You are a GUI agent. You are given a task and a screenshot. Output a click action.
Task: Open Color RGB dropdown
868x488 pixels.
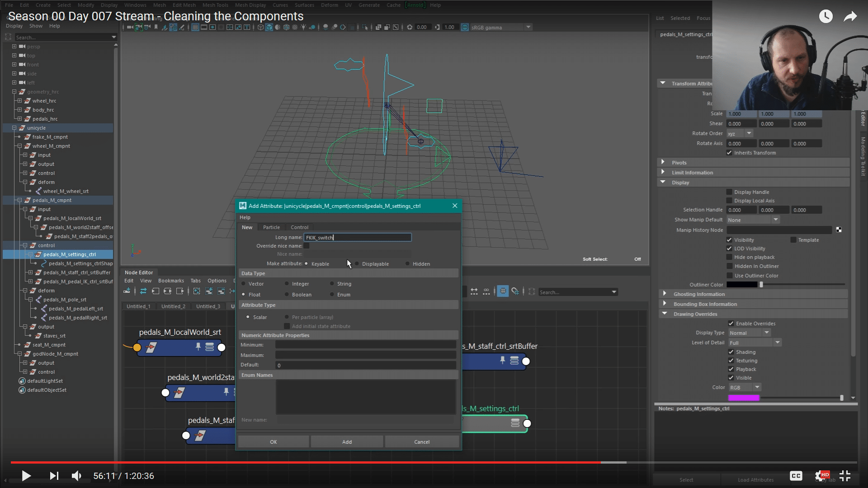[745, 387]
